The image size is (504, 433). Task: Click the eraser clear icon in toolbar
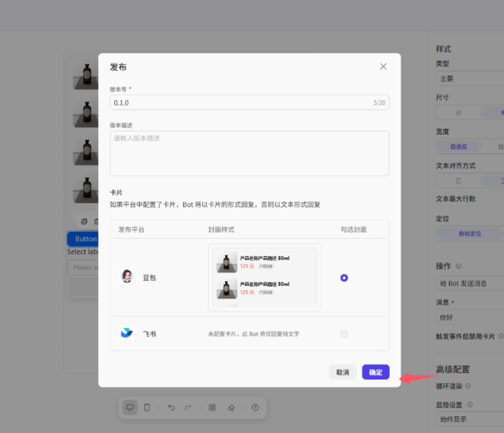[231, 407]
